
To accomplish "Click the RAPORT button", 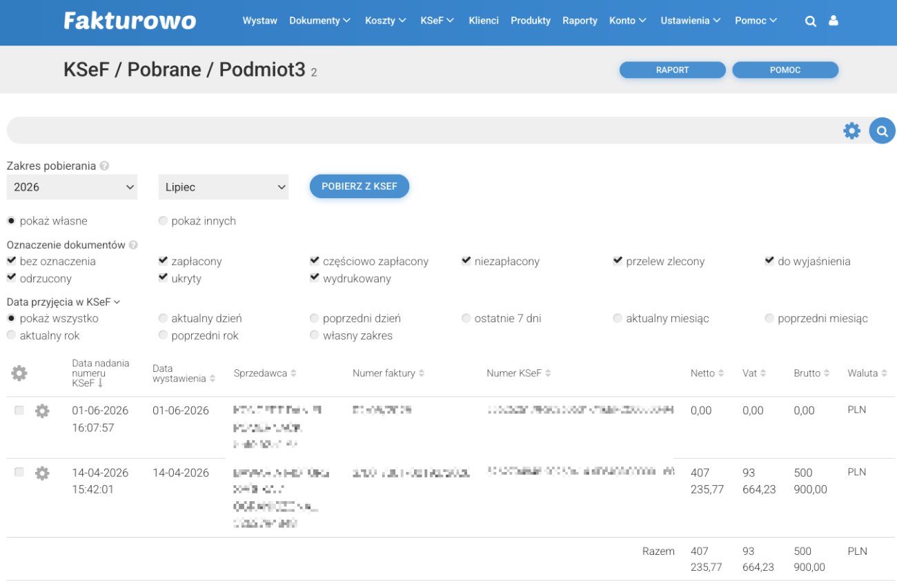I will tap(673, 70).
